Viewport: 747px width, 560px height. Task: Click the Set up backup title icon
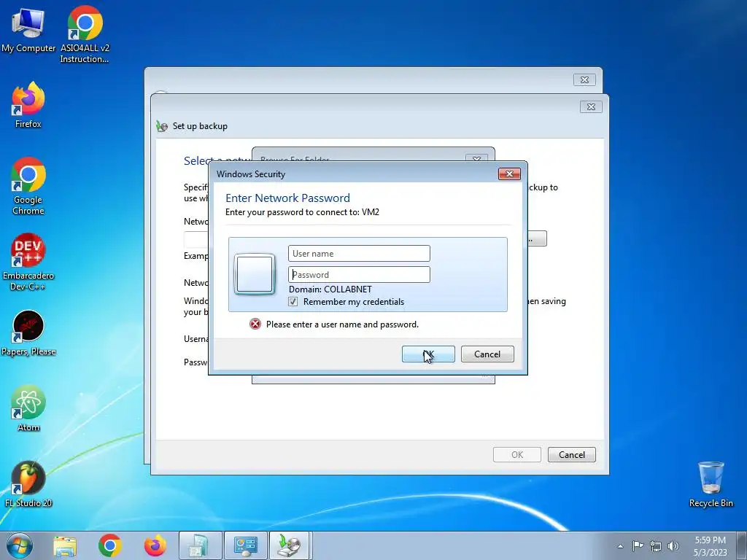click(162, 126)
